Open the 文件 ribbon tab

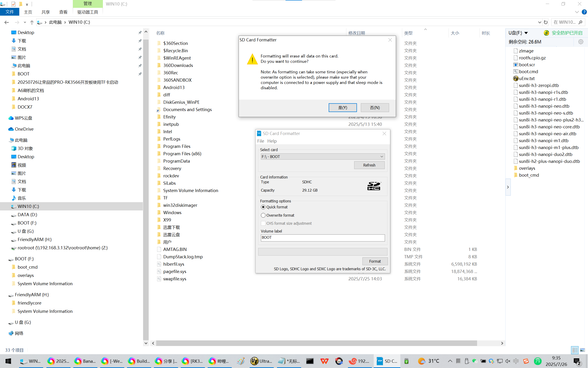pos(10,12)
